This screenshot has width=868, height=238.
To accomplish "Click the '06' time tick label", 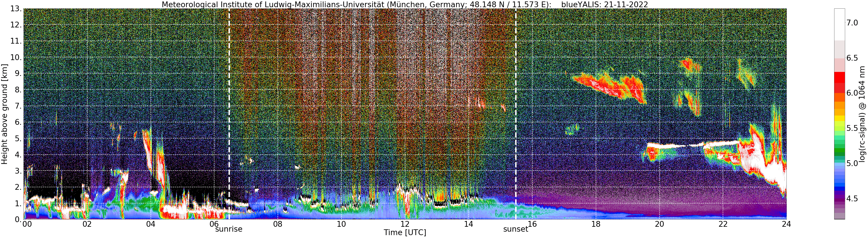I will click(x=214, y=224).
